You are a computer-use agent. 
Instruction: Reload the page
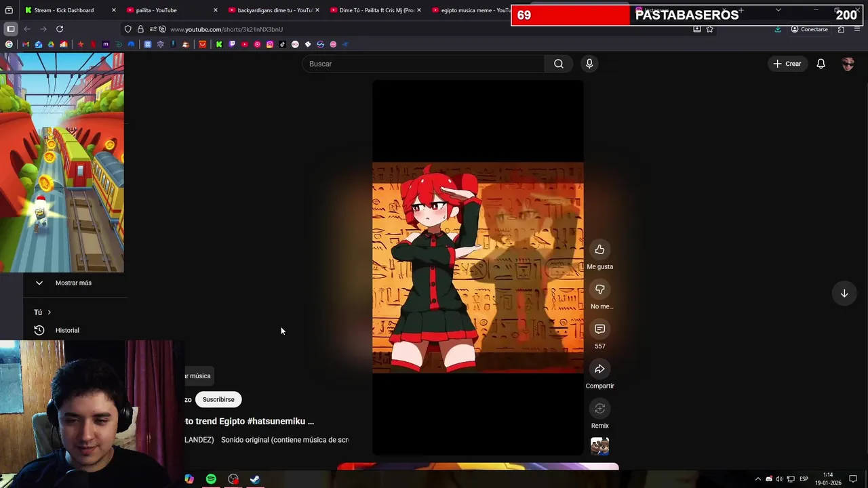tap(60, 29)
